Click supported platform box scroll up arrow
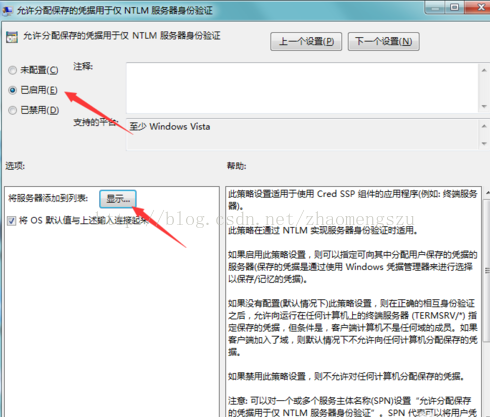The image size is (490, 417). (484, 126)
